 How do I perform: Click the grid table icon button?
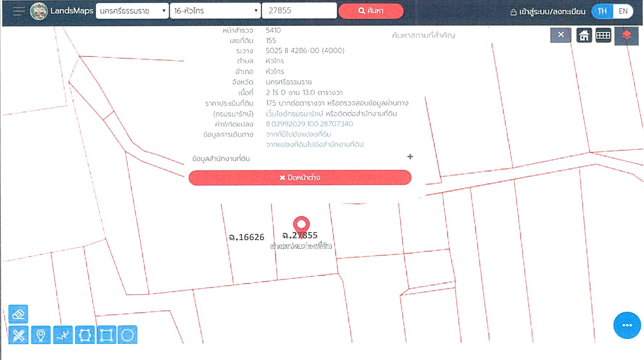click(x=603, y=35)
